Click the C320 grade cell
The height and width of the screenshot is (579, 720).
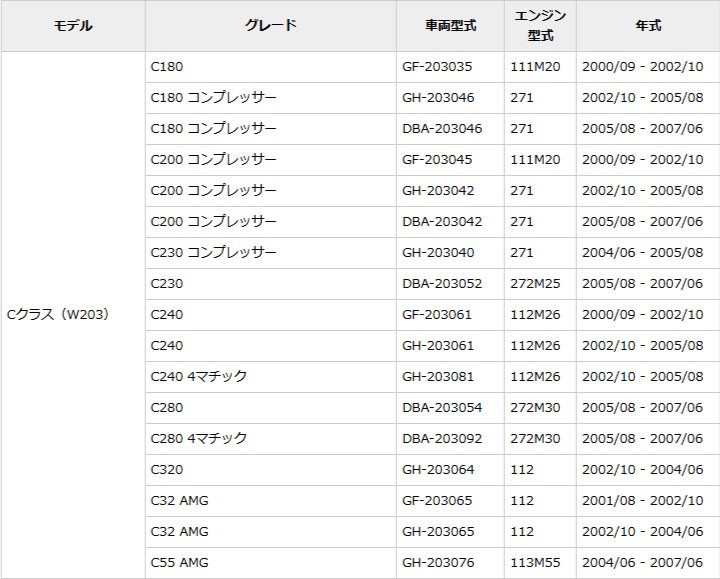271,470
